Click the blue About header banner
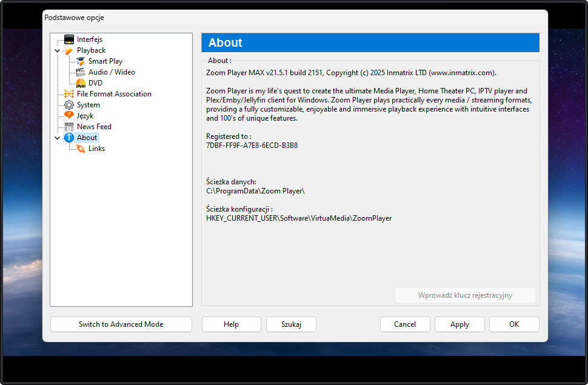The width and height of the screenshot is (588, 385). click(370, 42)
